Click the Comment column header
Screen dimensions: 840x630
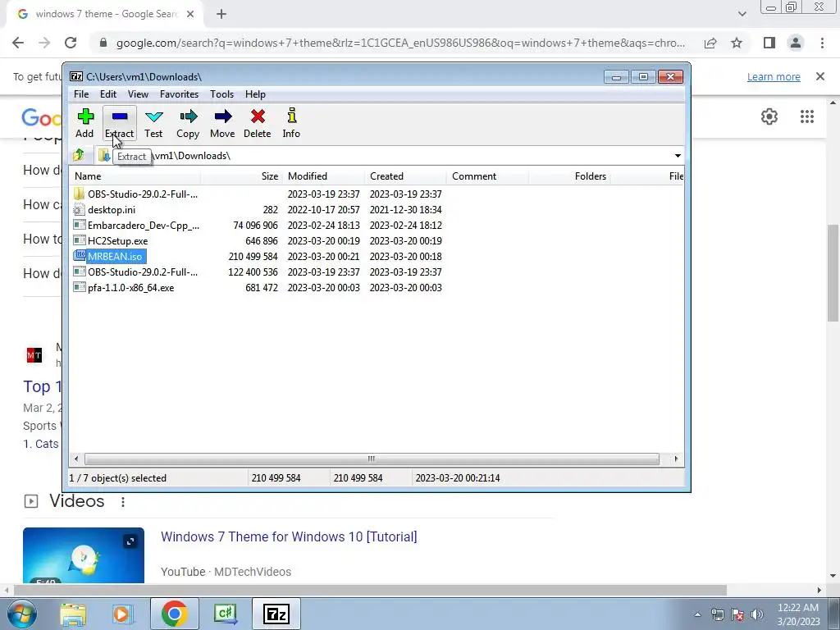pyautogui.click(x=487, y=176)
